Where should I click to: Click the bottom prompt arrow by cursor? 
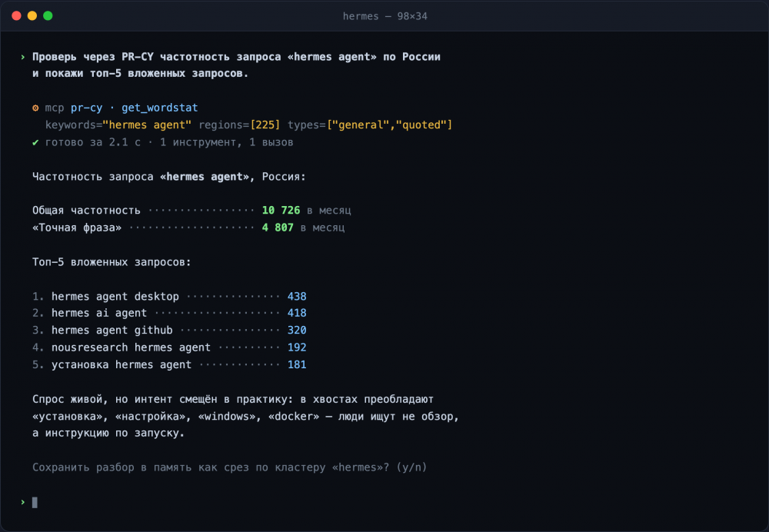pos(22,502)
